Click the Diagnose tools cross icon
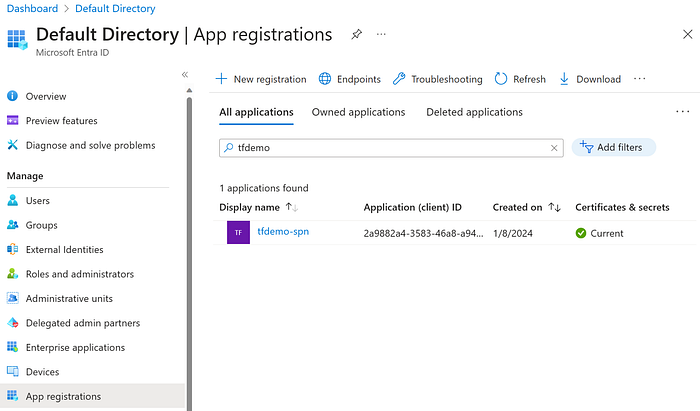 [12, 145]
